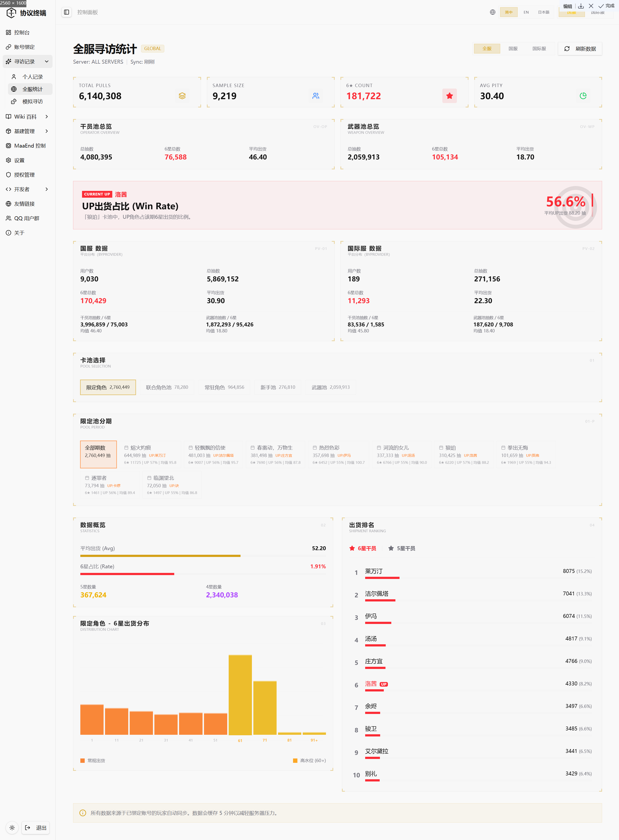Click the users icon in SAMPLE SIZE card
This screenshot has width=619, height=840.
[316, 96]
